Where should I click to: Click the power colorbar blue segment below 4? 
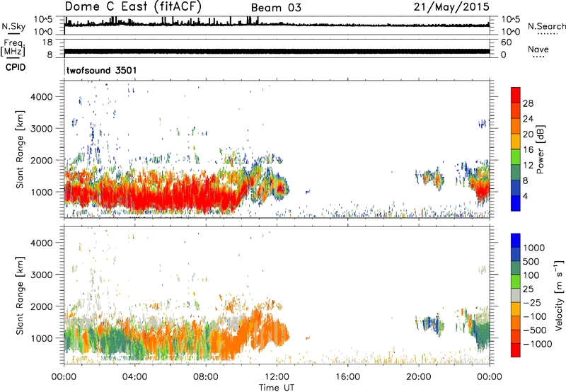(x=516, y=204)
